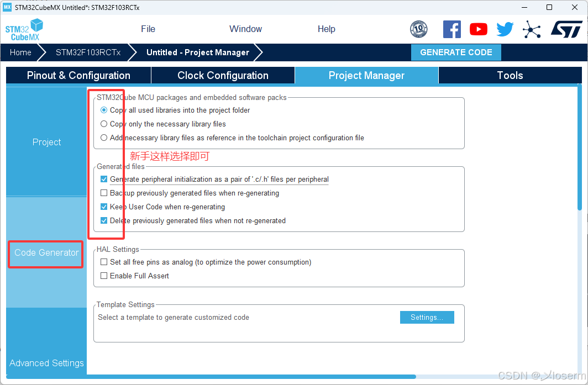Switch to Clock Configuration tab
The height and width of the screenshot is (385, 588).
click(x=223, y=75)
